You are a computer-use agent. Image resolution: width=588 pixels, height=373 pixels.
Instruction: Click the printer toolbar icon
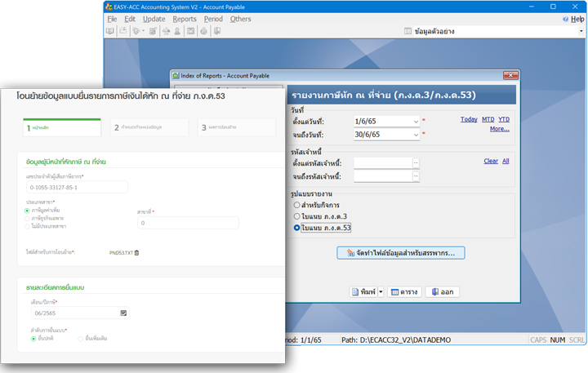point(203,31)
